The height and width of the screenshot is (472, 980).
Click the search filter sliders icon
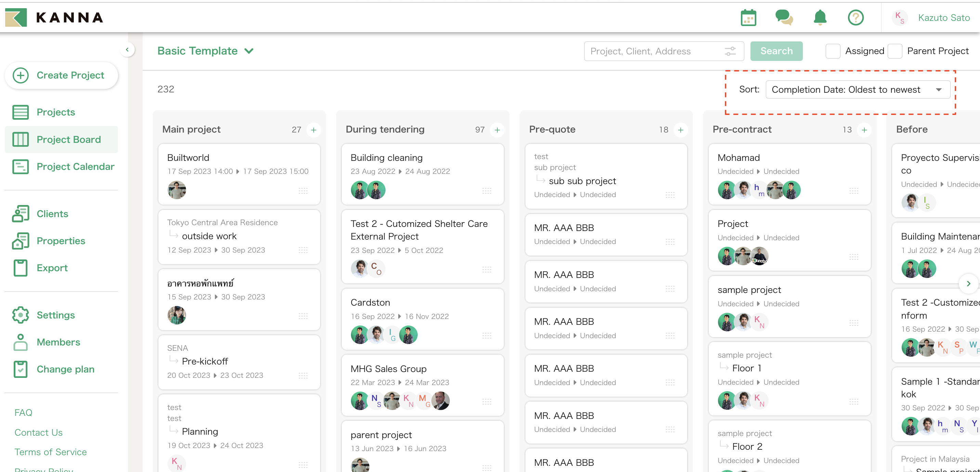[730, 51]
